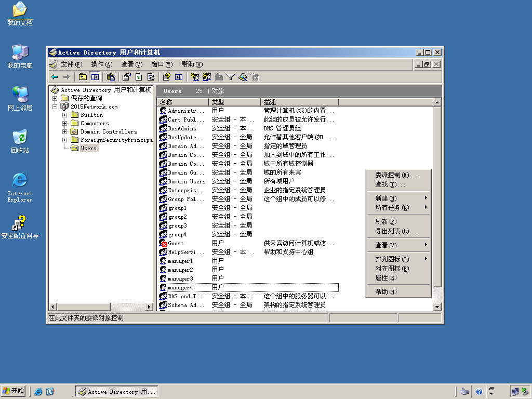This screenshot has width=532, height=399.
Task: Open the View (查看) menu in menu bar
Action: (x=131, y=64)
